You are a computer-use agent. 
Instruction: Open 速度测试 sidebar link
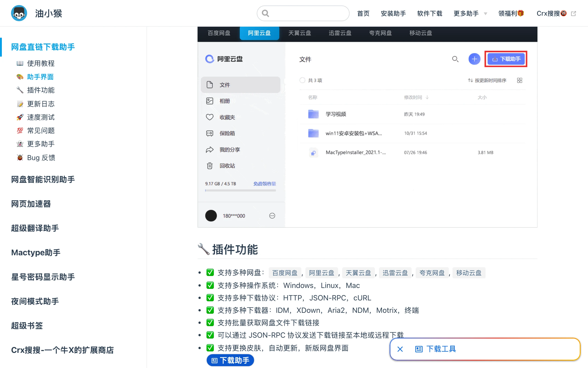pyautogui.click(x=36, y=117)
